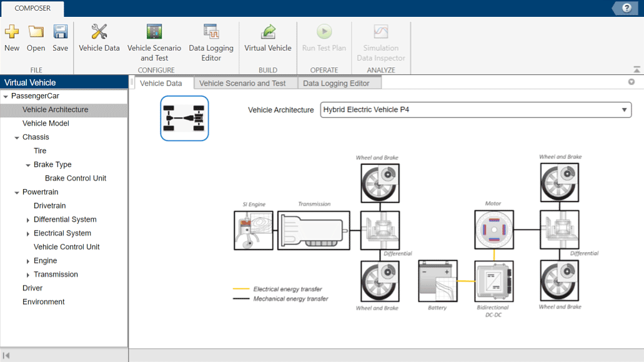
Task: Open help using the question mark icon
Action: point(625,7)
